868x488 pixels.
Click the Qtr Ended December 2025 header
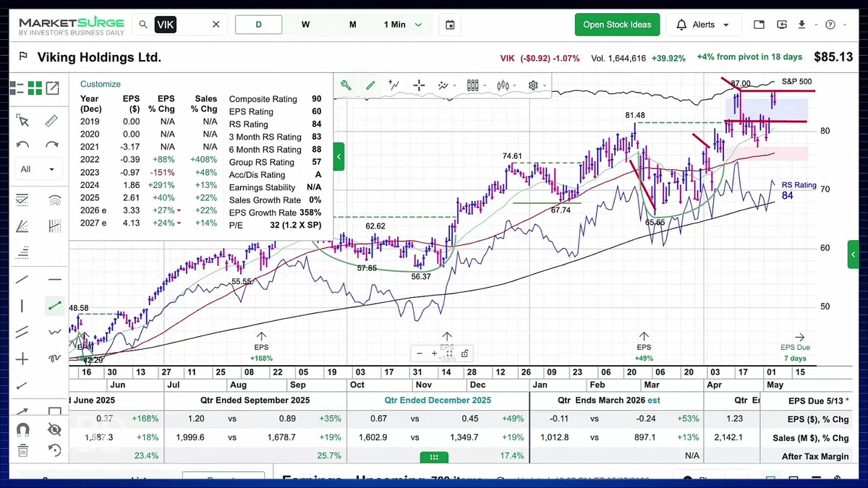438,400
